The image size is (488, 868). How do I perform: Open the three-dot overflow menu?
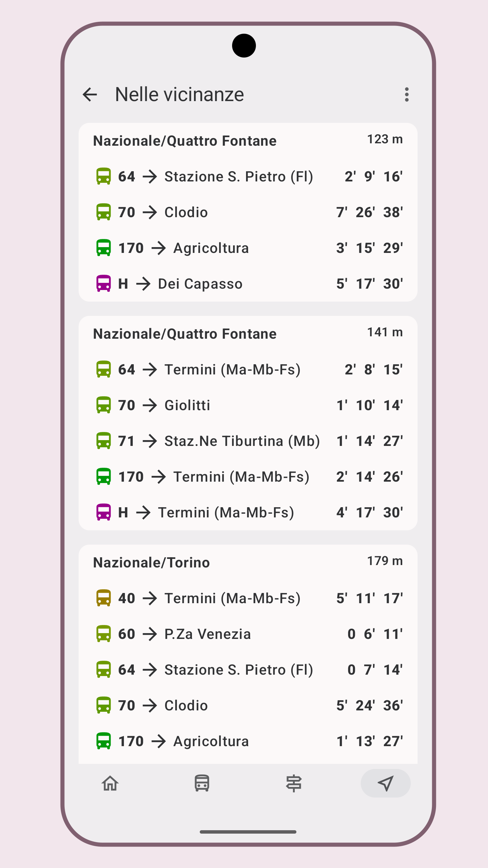click(407, 95)
